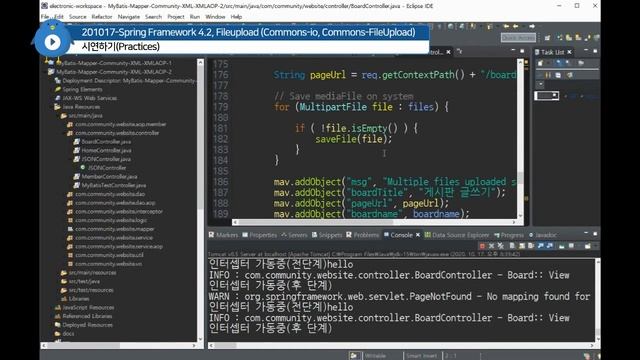Select the docs folder
The height and width of the screenshot is (360, 640).
pos(68,334)
